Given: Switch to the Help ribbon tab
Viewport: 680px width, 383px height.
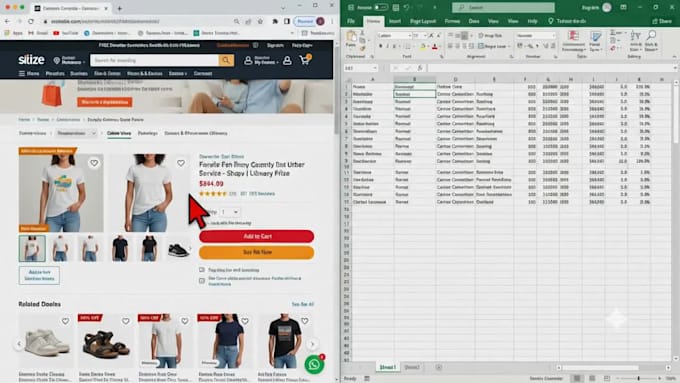Looking at the screenshot, I should click(x=532, y=21).
